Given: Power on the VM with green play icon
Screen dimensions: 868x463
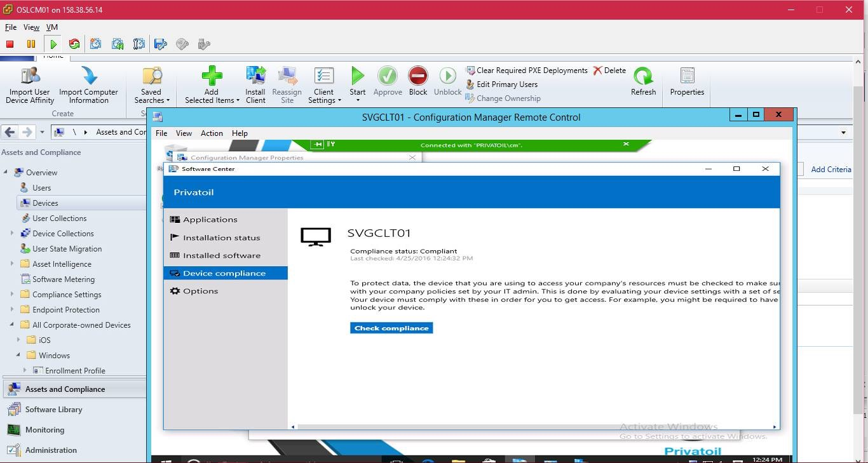Looking at the screenshot, I should [x=53, y=44].
